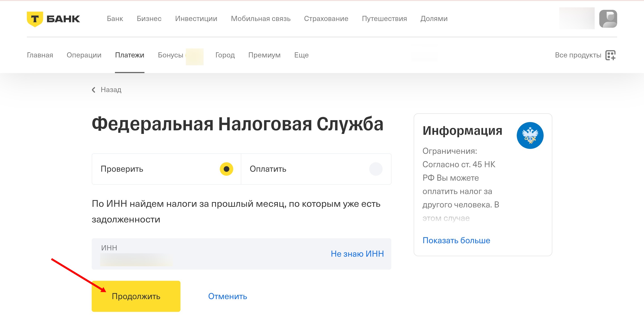The image size is (644, 319).
Task: Open the Все продукты link
Action: [x=578, y=55]
